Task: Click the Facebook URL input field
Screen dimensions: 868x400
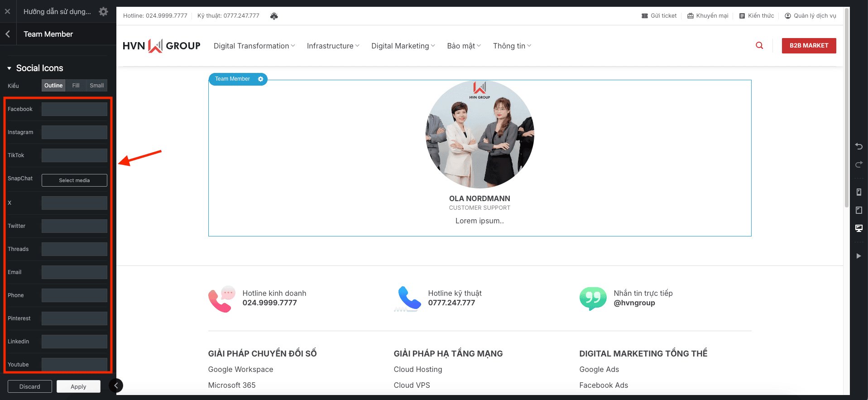Action: point(74,109)
